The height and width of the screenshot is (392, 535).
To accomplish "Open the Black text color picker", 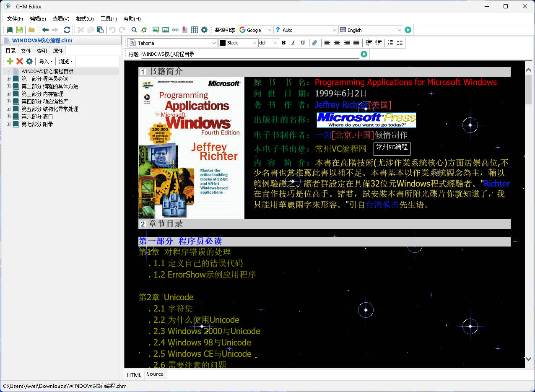I will (238, 43).
